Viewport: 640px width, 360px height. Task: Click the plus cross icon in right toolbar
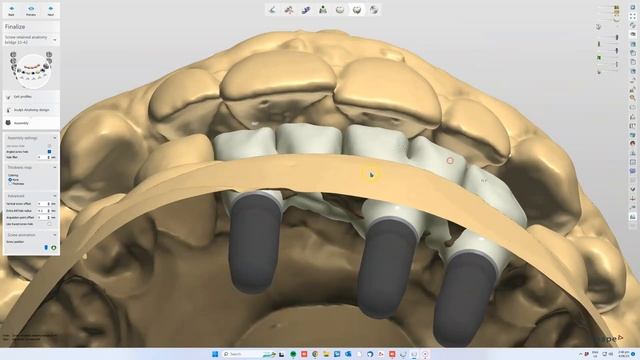click(x=633, y=199)
